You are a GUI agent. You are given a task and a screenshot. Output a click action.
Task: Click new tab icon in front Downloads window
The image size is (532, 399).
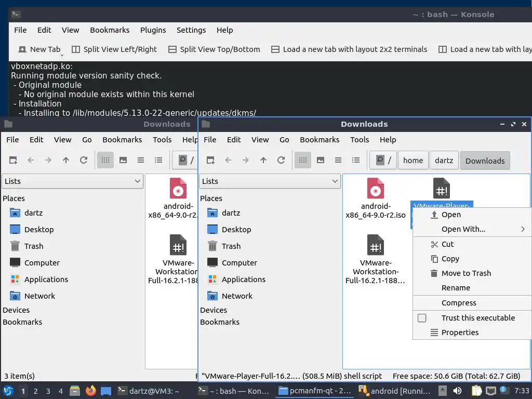tap(211, 160)
